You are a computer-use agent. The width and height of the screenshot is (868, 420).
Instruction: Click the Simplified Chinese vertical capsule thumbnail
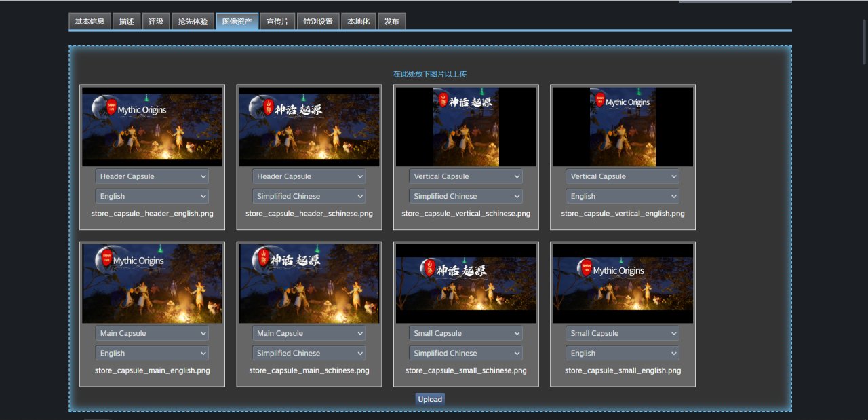point(466,127)
